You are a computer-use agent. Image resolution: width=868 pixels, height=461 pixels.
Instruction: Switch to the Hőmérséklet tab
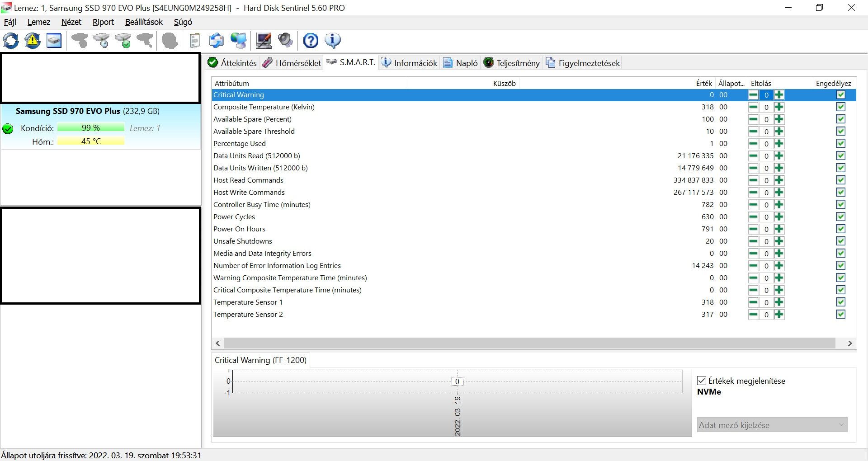click(x=292, y=63)
